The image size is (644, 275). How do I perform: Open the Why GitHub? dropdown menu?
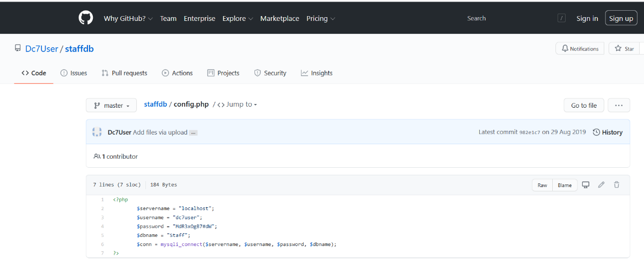[x=128, y=18]
